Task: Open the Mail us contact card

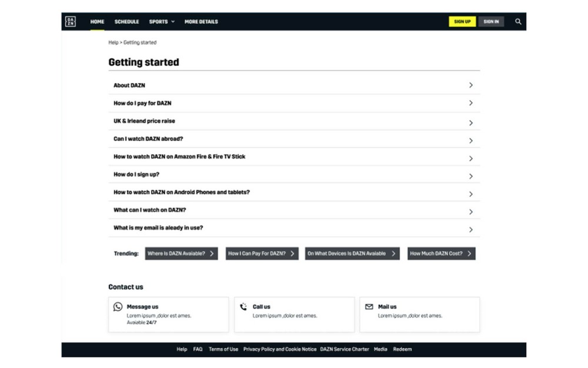Action: point(420,315)
